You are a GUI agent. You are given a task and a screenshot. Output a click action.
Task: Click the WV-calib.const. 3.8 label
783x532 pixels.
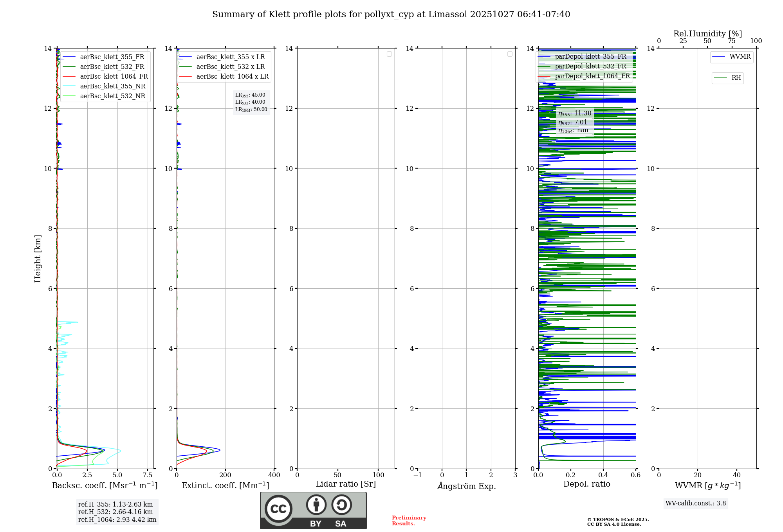[x=695, y=503]
